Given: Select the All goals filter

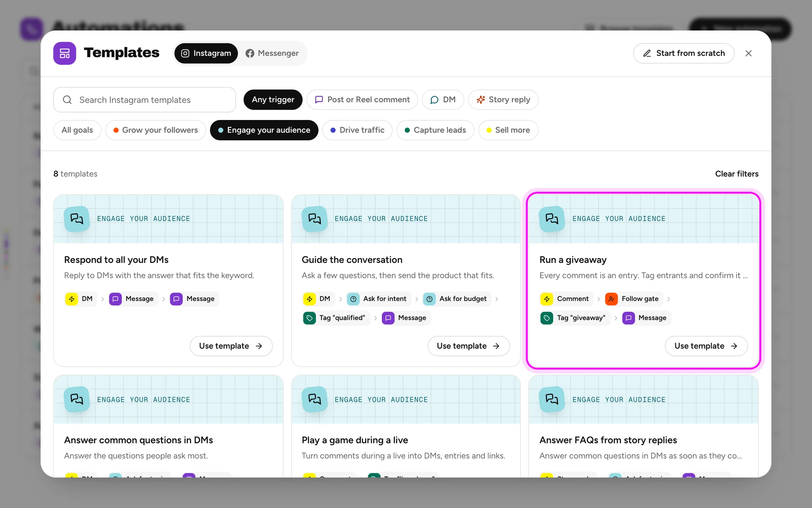Looking at the screenshot, I should click(x=77, y=130).
